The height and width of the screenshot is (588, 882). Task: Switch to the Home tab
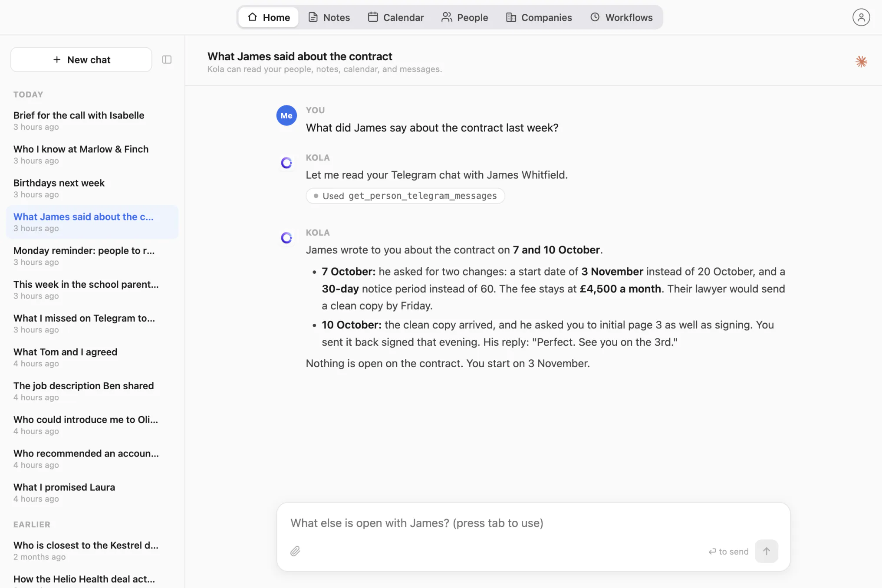[x=269, y=17]
